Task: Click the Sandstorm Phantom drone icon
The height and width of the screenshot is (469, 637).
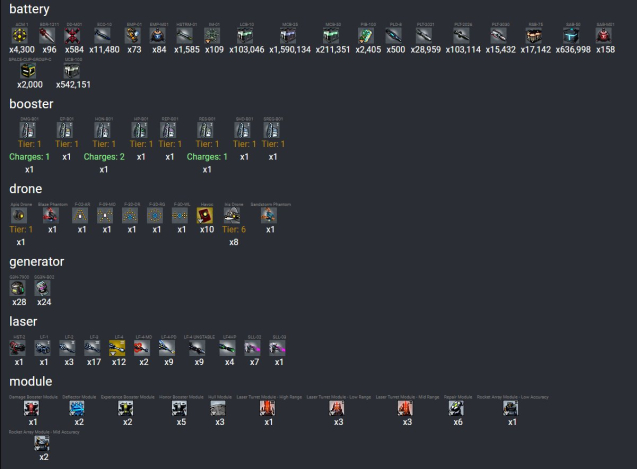Action: 268,214
